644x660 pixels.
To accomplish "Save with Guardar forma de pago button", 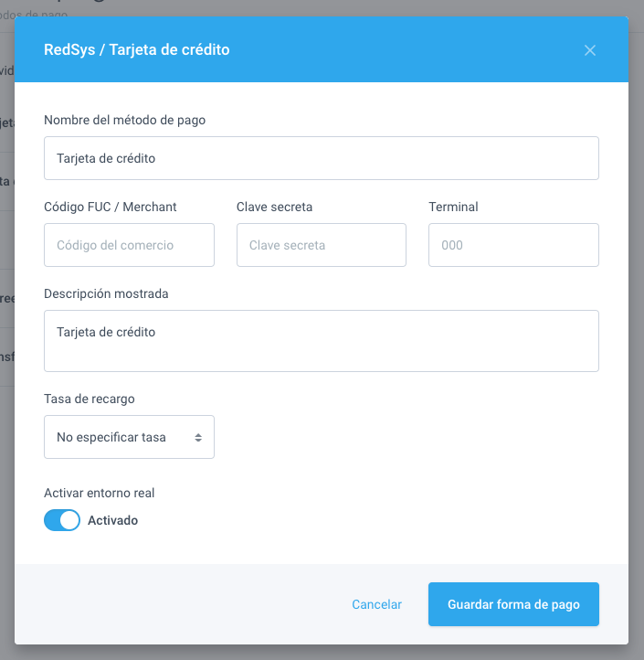I will tap(513, 604).
